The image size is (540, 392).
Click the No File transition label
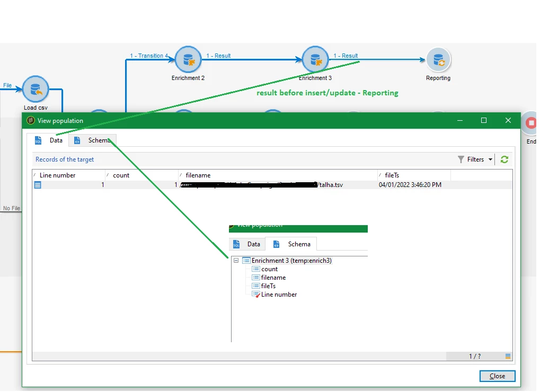click(11, 209)
